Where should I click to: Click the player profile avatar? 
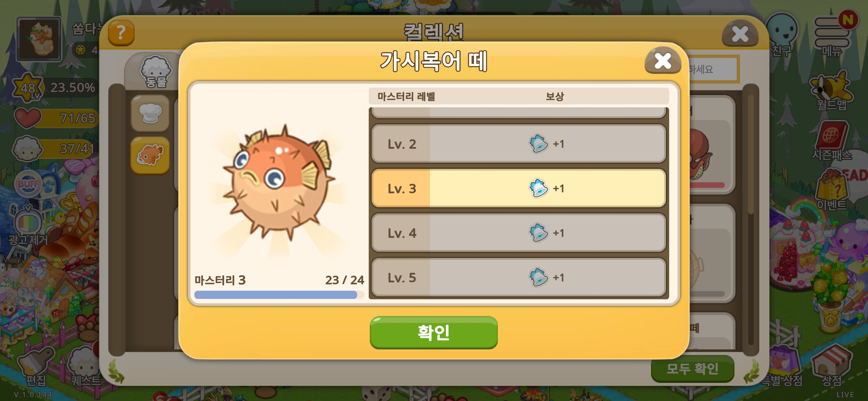click(x=39, y=39)
